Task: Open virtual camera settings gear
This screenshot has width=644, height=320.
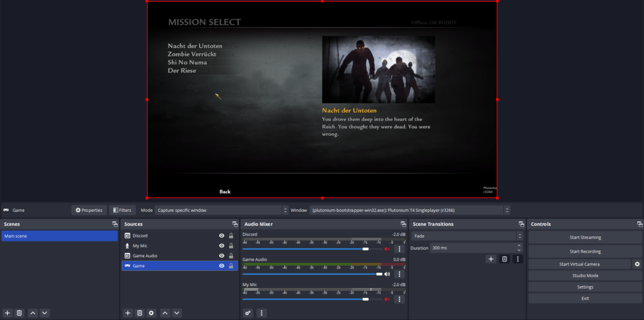Action: tap(637, 264)
